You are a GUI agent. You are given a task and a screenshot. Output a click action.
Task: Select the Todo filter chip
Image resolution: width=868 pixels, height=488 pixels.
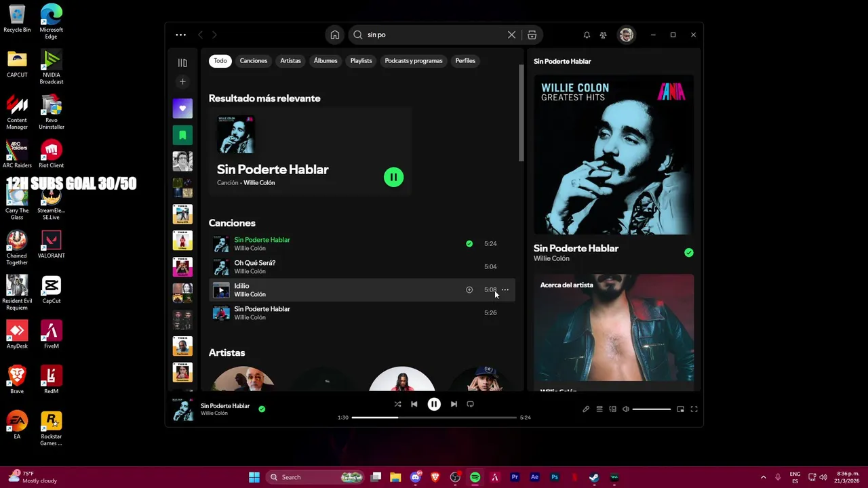click(220, 61)
